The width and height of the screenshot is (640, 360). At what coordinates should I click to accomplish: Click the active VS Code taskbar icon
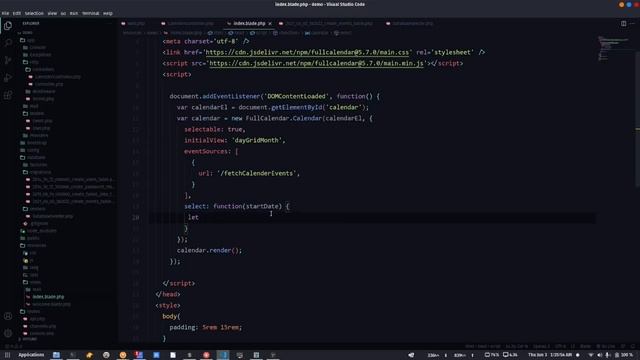[x=223, y=355]
